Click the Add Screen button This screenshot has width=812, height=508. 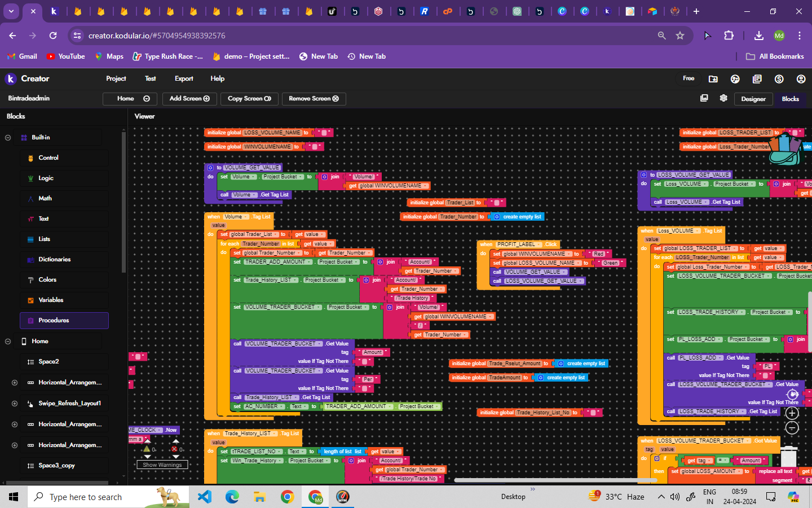click(189, 99)
